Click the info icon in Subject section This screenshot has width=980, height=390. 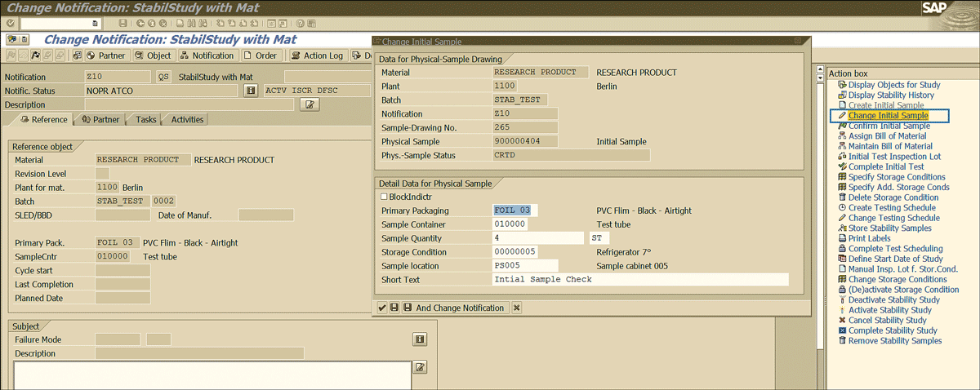tap(420, 339)
